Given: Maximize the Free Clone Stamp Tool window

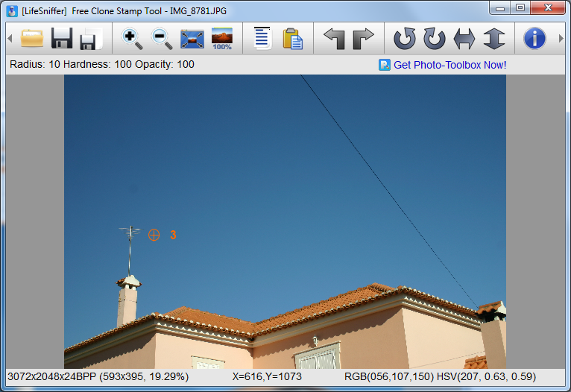Looking at the screenshot, I should [x=520, y=8].
